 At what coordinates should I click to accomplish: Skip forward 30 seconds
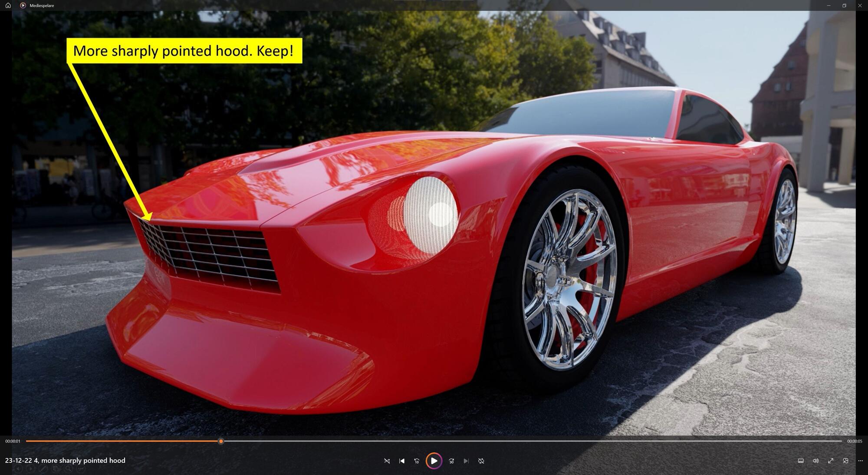[451, 461]
